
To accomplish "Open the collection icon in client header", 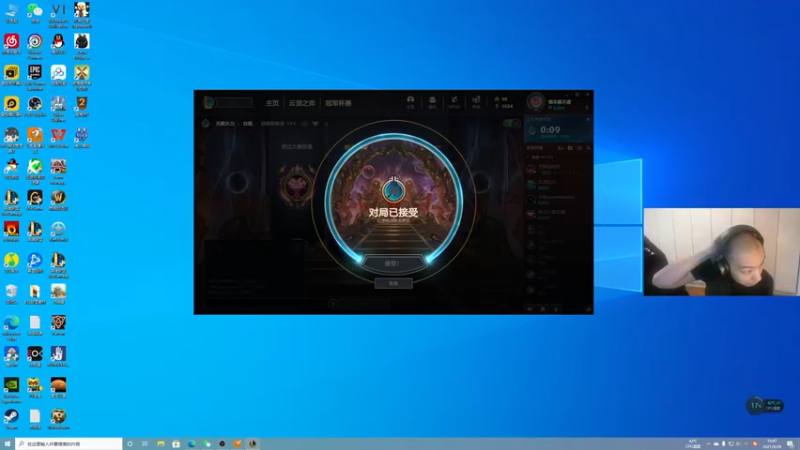I will click(x=410, y=102).
